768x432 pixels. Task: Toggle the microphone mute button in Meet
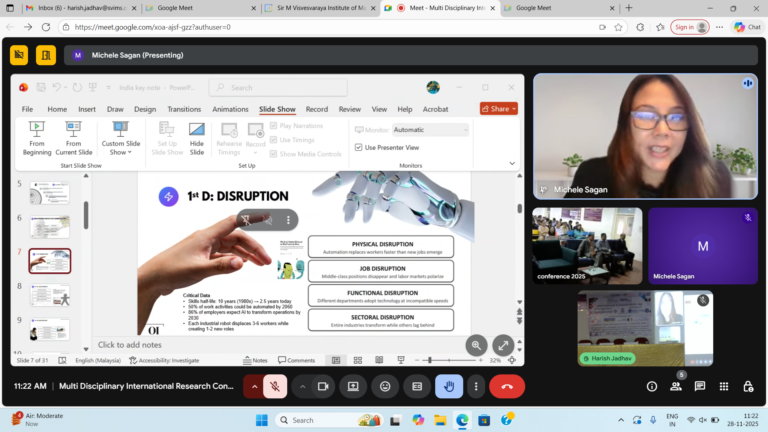point(275,386)
